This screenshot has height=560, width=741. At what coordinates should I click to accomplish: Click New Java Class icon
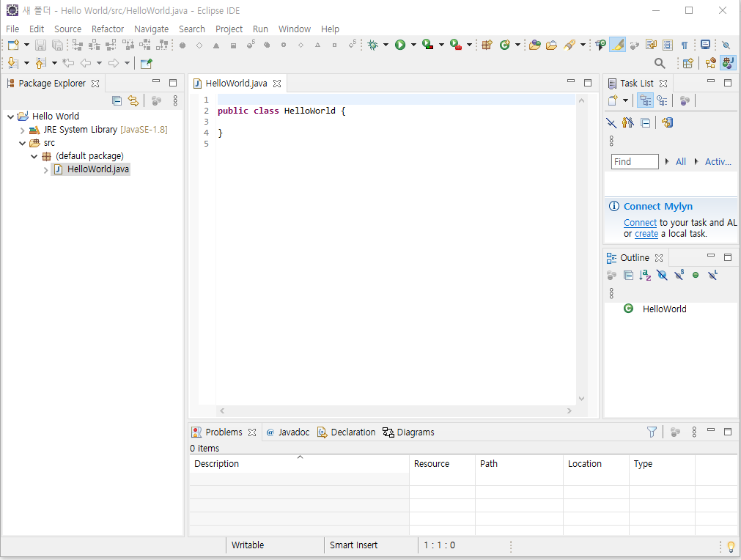505,45
